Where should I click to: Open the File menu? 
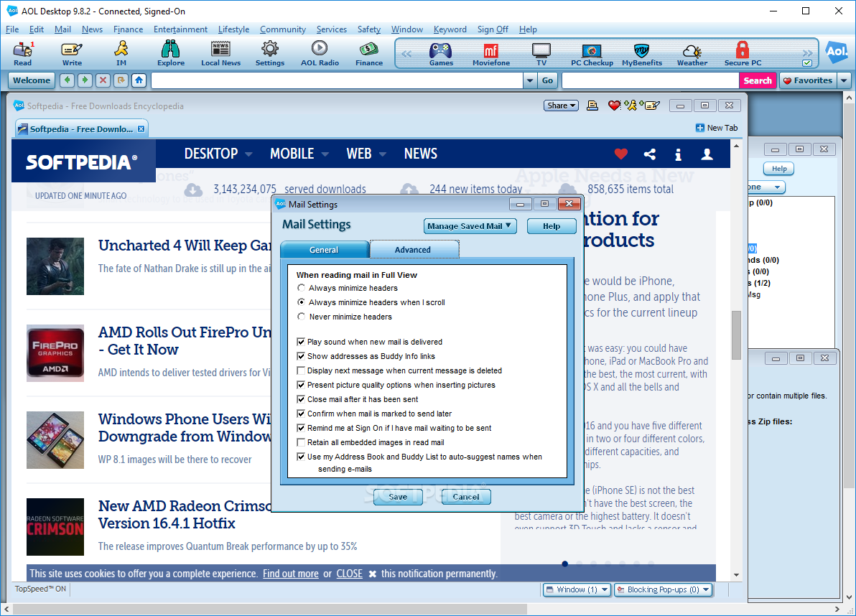12,29
